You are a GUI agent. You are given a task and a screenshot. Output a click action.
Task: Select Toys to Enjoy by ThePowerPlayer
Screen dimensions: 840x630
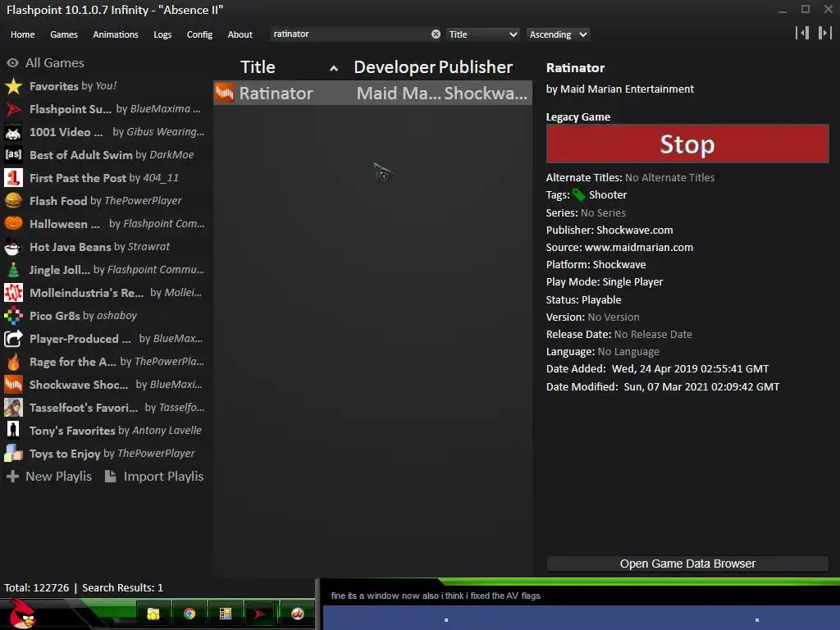tap(112, 454)
